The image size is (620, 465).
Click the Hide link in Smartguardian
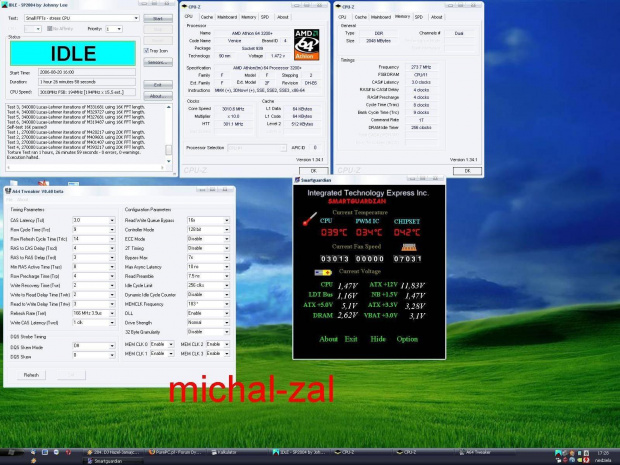pos(378,339)
